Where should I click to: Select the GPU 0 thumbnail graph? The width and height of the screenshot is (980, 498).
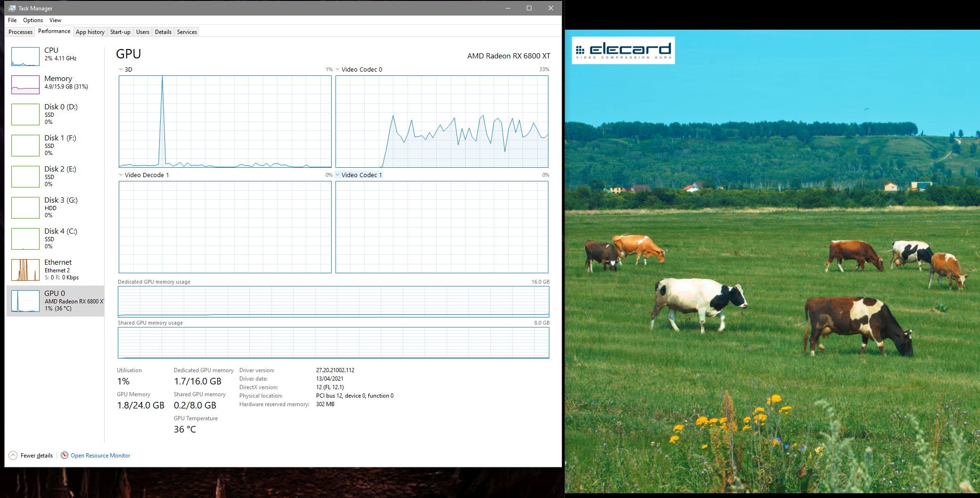(x=25, y=301)
